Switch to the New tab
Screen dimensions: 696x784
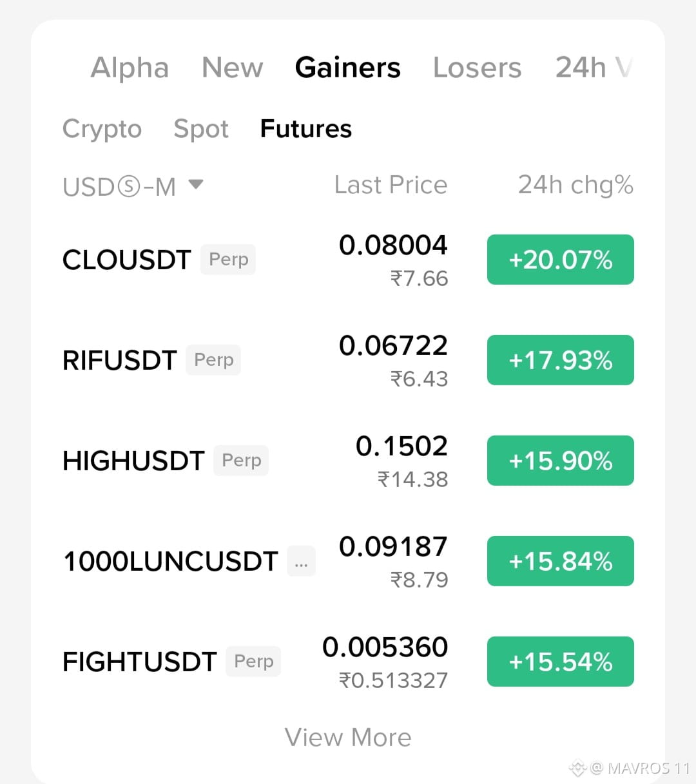(233, 68)
